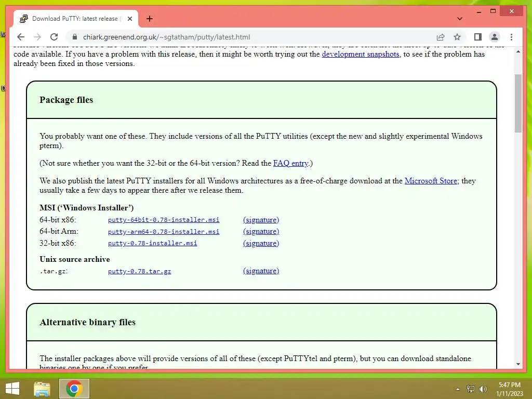Screen dimensions: 532x399
Task: Click the address bar URL
Action: (x=166, y=37)
